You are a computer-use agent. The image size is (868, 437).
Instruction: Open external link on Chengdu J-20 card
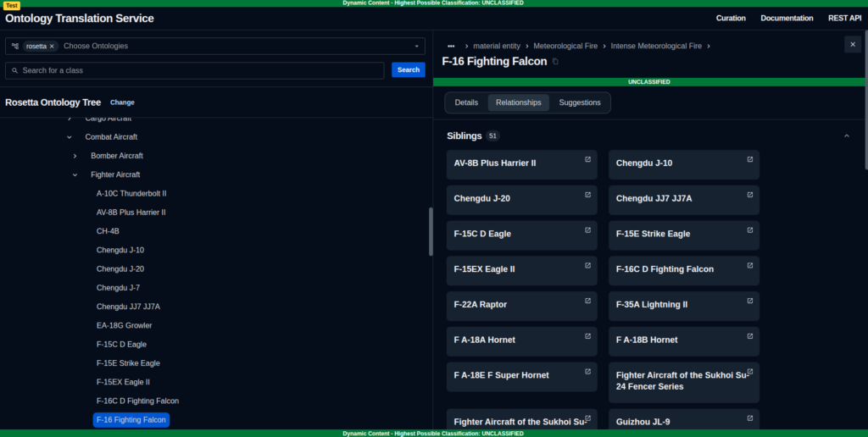point(588,195)
